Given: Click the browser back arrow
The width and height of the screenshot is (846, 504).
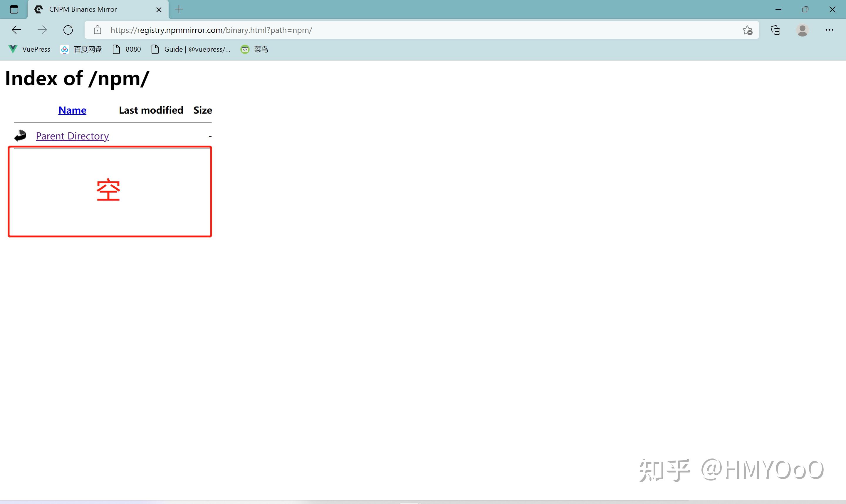Looking at the screenshot, I should point(16,30).
